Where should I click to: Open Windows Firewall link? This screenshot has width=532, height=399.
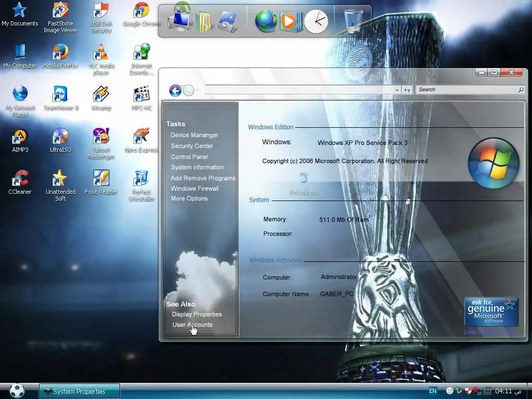(x=194, y=188)
